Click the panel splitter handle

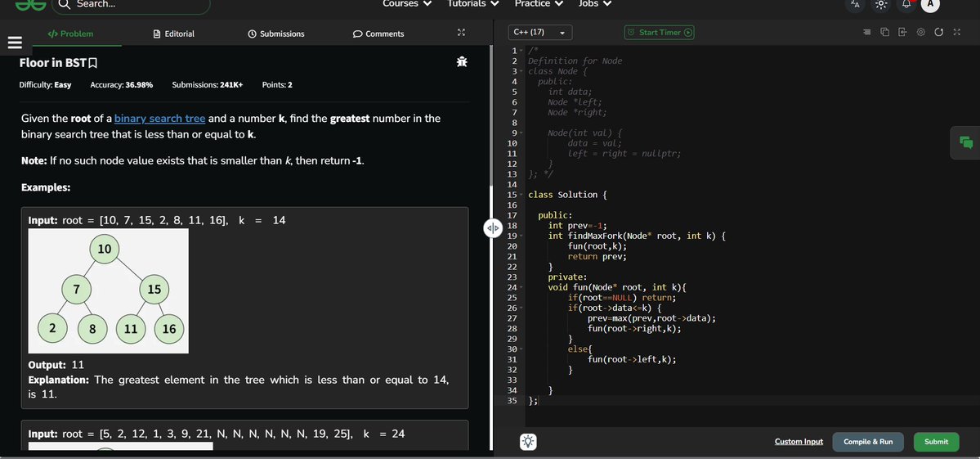click(x=493, y=228)
